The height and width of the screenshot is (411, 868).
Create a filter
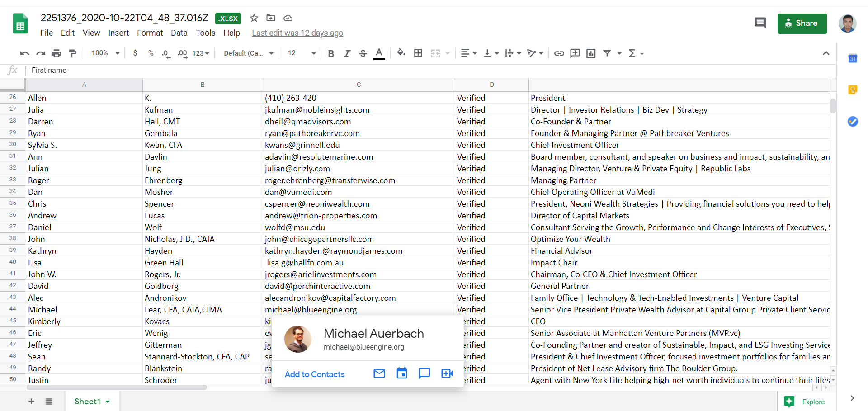point(607,53)
